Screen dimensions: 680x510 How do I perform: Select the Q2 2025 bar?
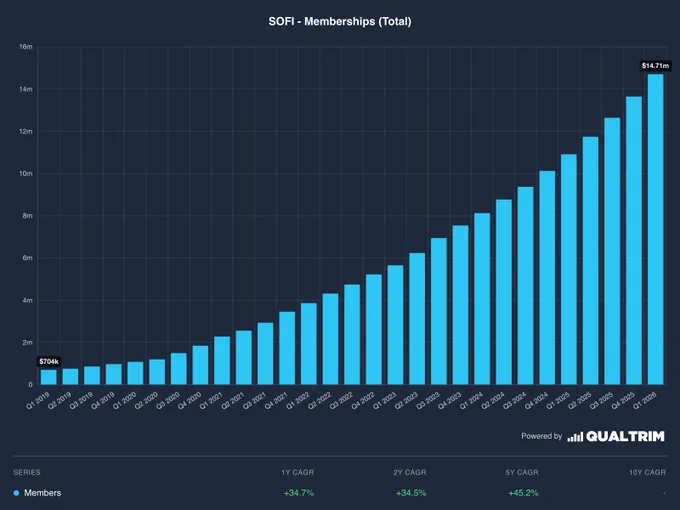pos(590,261)
